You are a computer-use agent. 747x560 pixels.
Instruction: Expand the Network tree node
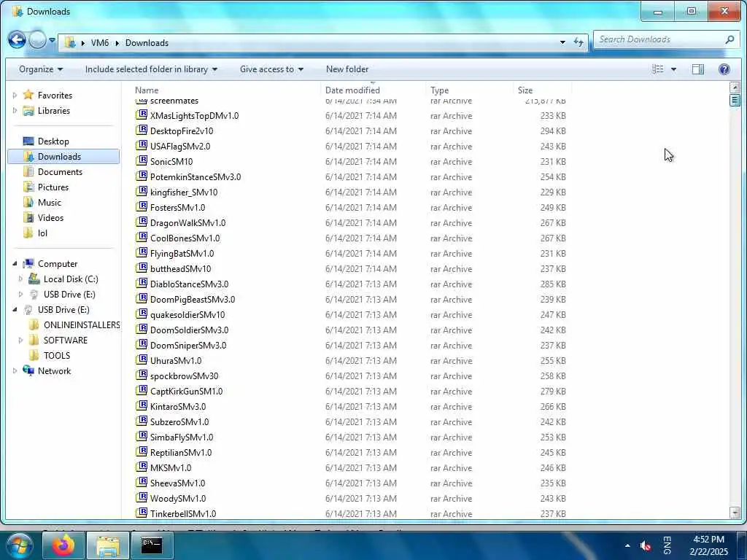tap(15, 370)
